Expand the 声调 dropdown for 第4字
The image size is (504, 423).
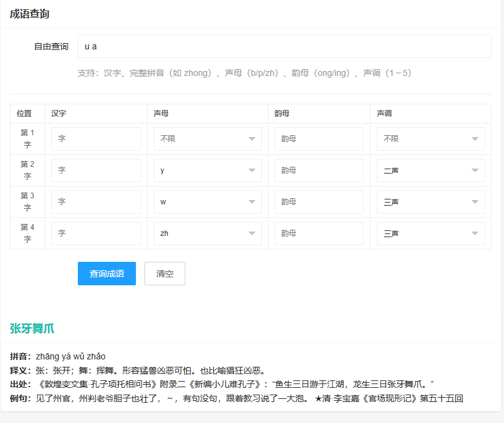430,233
